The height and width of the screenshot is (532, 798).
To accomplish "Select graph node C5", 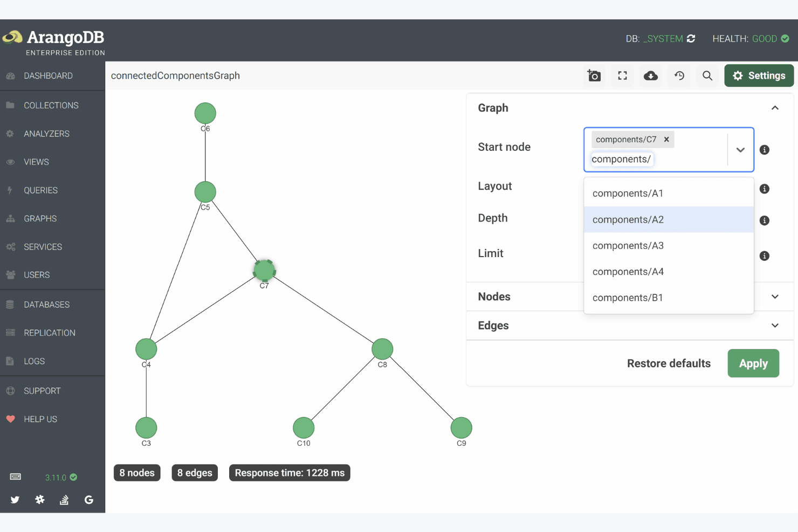I will tap(205, 192).
